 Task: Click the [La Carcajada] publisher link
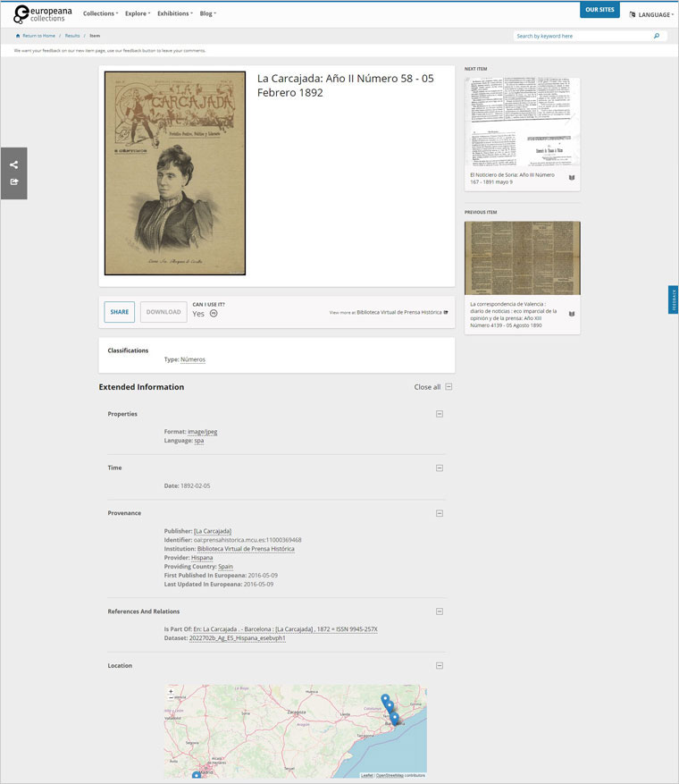[x=213, y=531]
